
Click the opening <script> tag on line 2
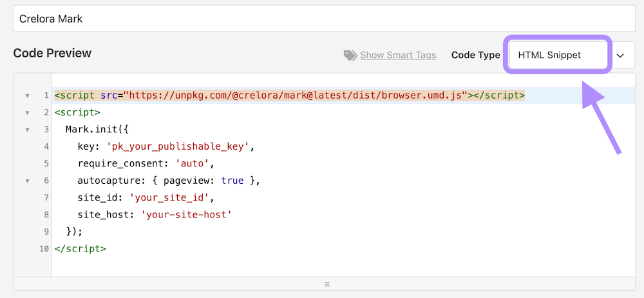click(77, 112)
